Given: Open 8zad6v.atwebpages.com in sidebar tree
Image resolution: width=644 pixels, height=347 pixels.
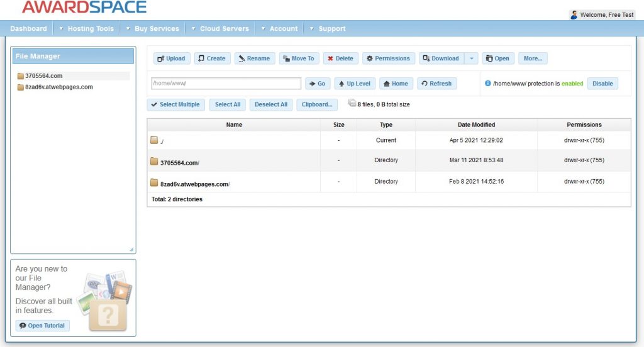Looking at the screenshot, I should 58,87.
